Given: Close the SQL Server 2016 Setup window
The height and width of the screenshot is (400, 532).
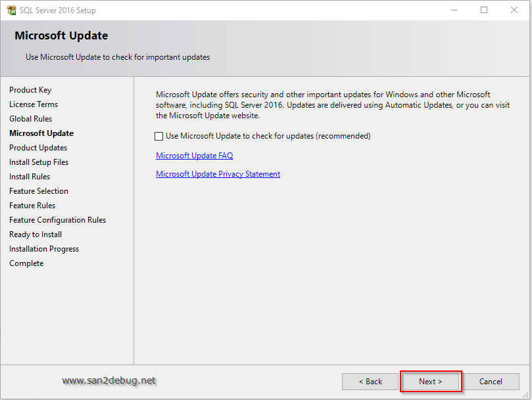Looking at the screenshot, I should pos(514,10).
